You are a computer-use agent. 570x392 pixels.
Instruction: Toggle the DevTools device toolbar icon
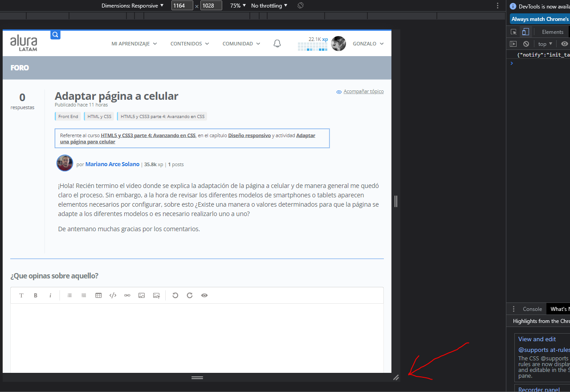pos(525,32)
